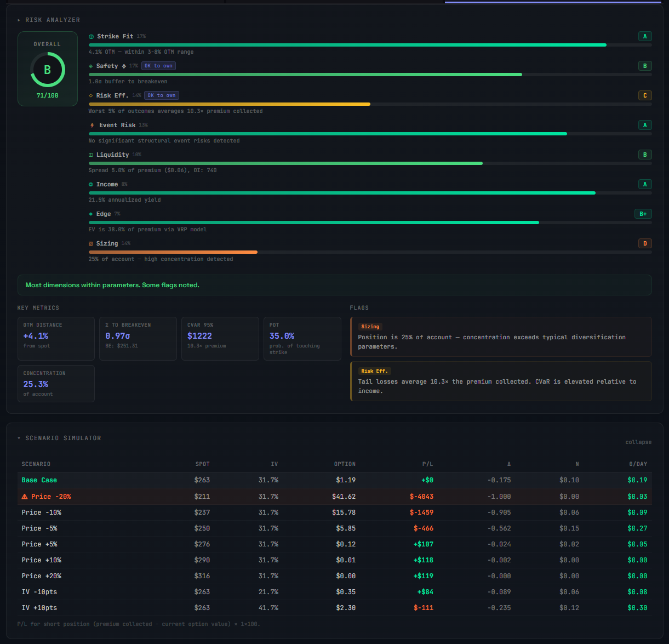
Task: Click the grade D badge for Sizing
Action: [x=645, y=243]
